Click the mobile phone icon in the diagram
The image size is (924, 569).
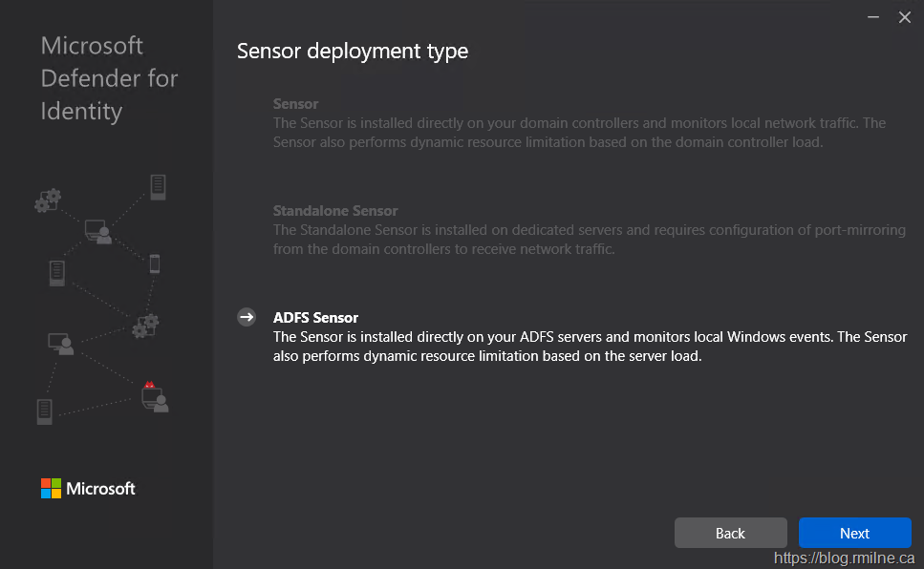[155, 264]
